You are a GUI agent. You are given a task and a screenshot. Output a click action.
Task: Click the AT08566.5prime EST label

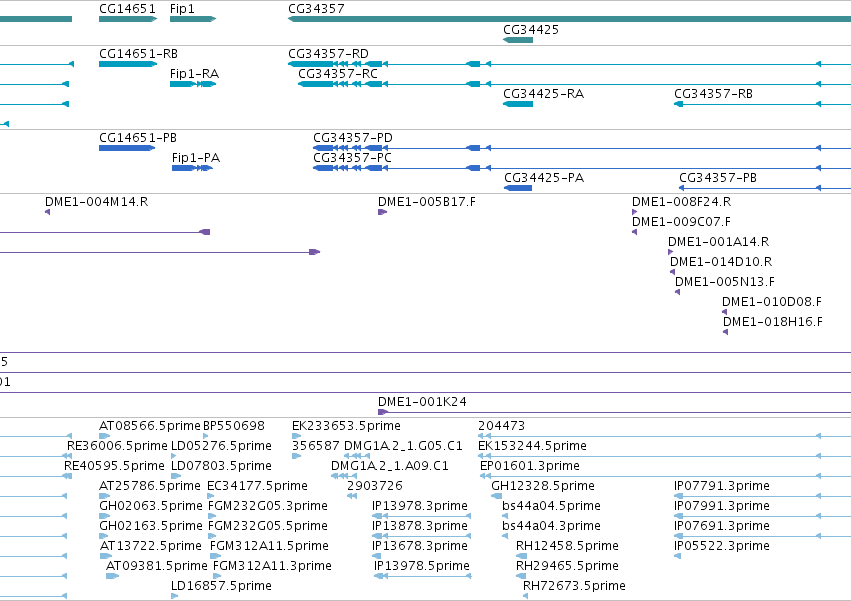(x=150, y=426)
